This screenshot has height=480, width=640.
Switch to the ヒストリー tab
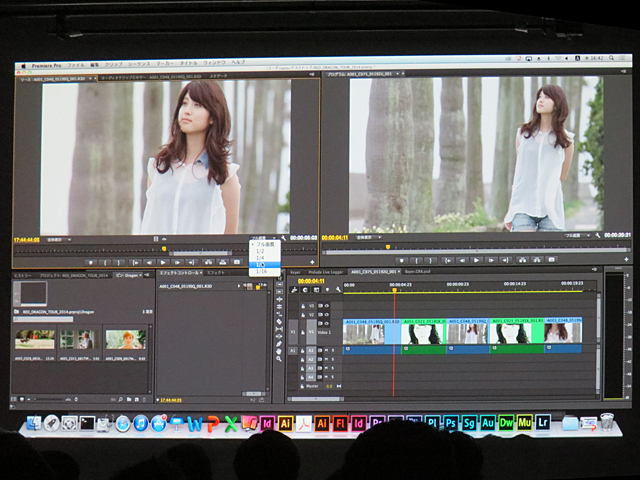(x=22, y=276)
